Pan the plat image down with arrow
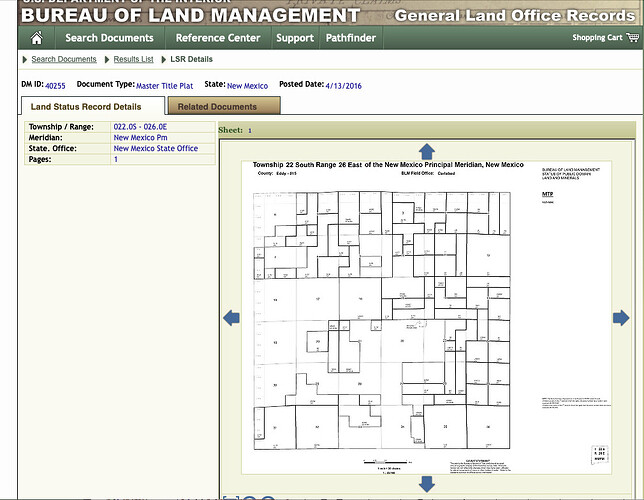Viewport: 644px width, 500px height. pos(427,484)
